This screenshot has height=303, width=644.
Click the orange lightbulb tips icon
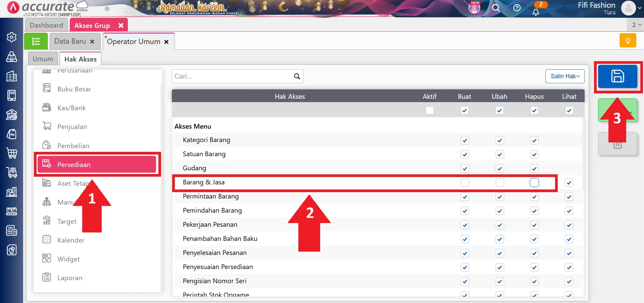click(628, 41)
